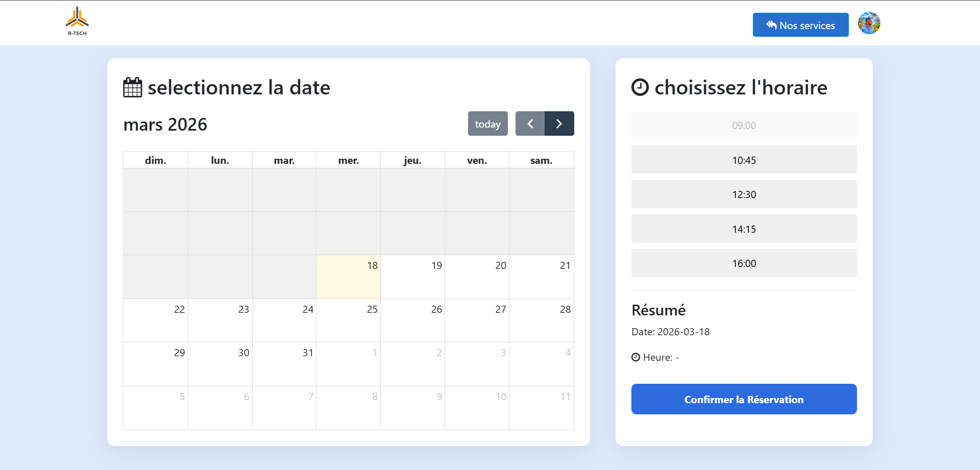980x470 pixels.
Task: Pick Saturday March 28
Action: pyautogui.click(x=541, y=320)
